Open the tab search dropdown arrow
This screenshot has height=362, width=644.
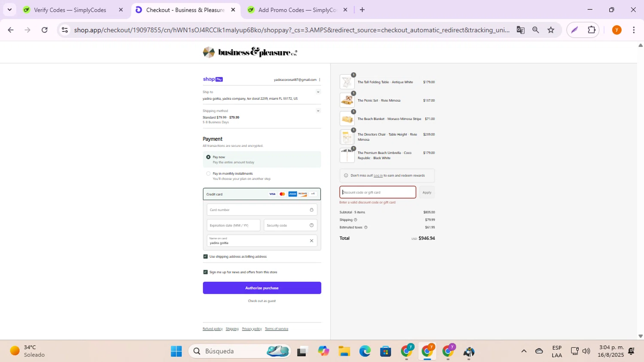click(x=9, y=9)
